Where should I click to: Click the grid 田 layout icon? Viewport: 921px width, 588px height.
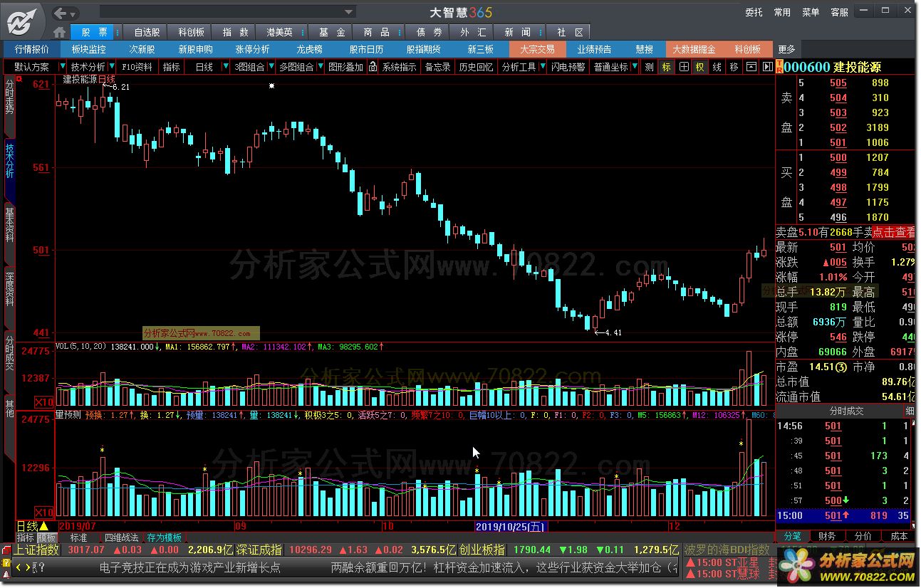pos(684,67)
